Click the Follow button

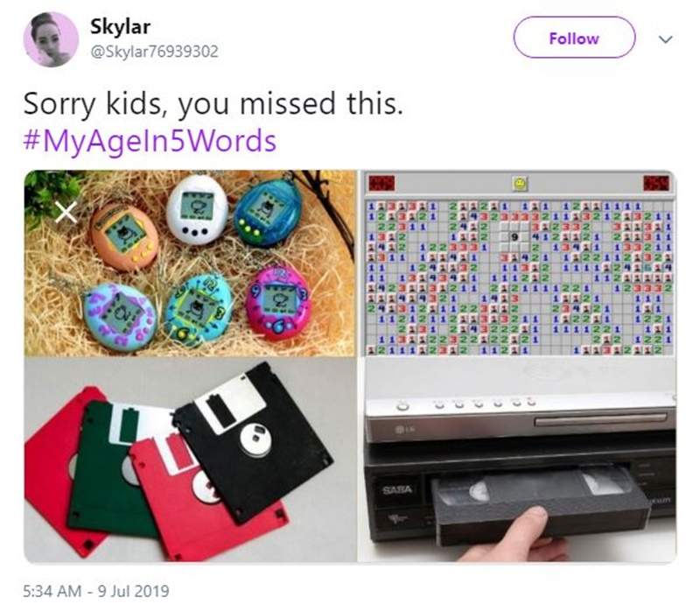click(574, 38)
